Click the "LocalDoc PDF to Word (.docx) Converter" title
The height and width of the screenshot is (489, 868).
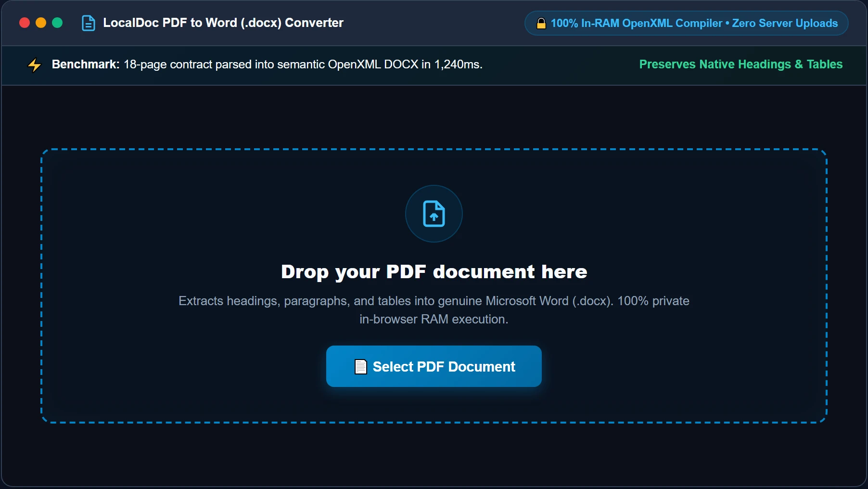[223, 23]
